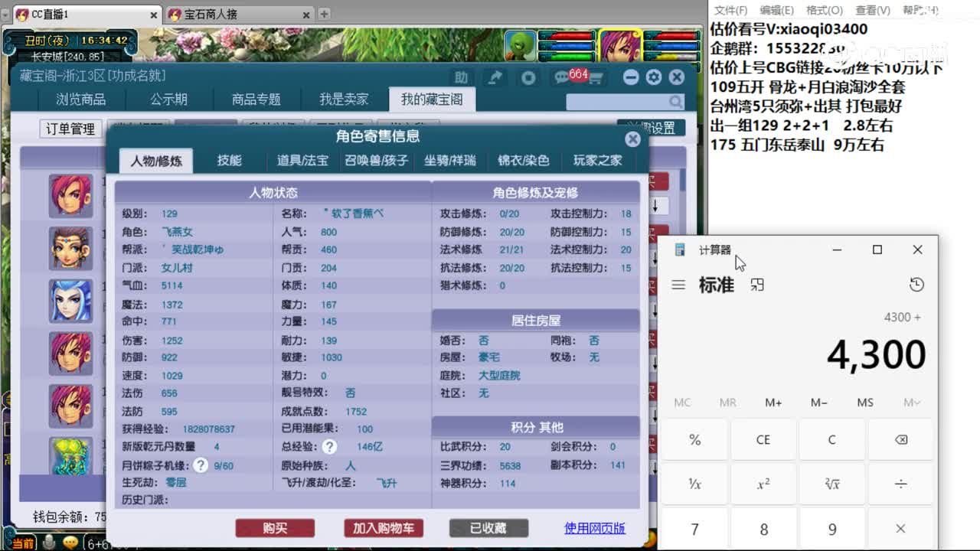Select the first character portrait in the left list
Image resolution: width=980 pixels, height=551 pixels.
70,196
